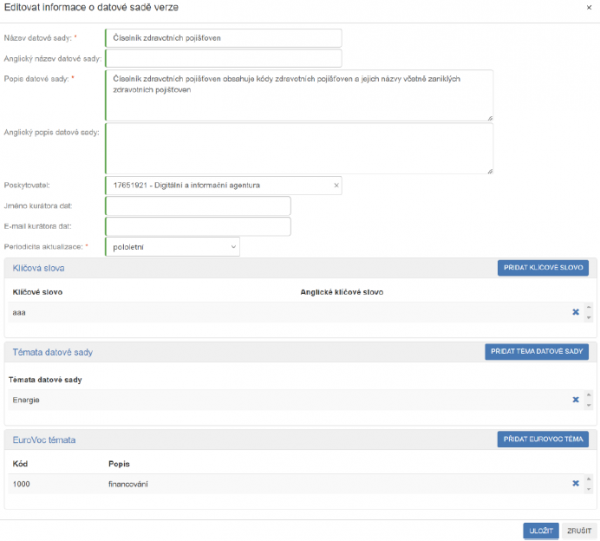Click the Přidat téma datové sady button
This screenshot has width=600, height=541.
pyautogui.click(x=537, y=352)
